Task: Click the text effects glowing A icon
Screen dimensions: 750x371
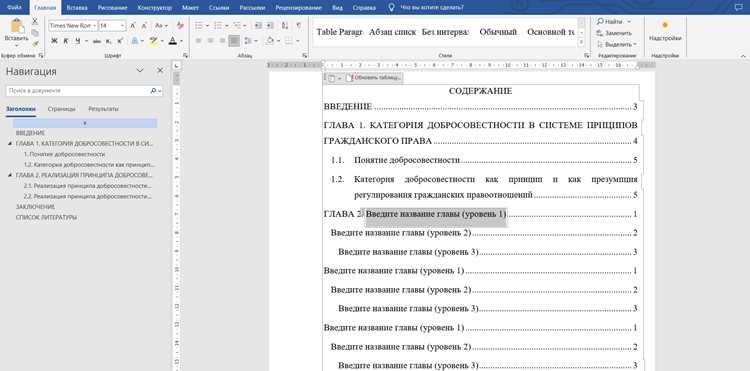Action: pyautogui.click(x=134, y=41)
